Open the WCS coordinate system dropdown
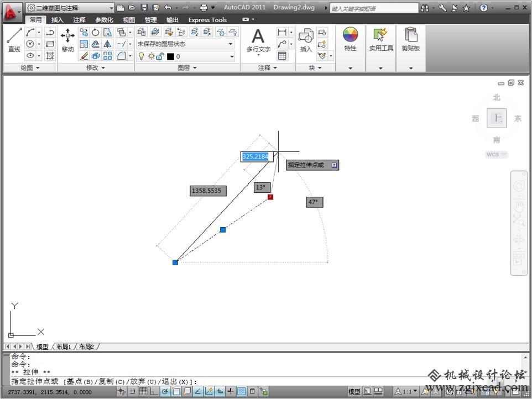 click(496, 155)
